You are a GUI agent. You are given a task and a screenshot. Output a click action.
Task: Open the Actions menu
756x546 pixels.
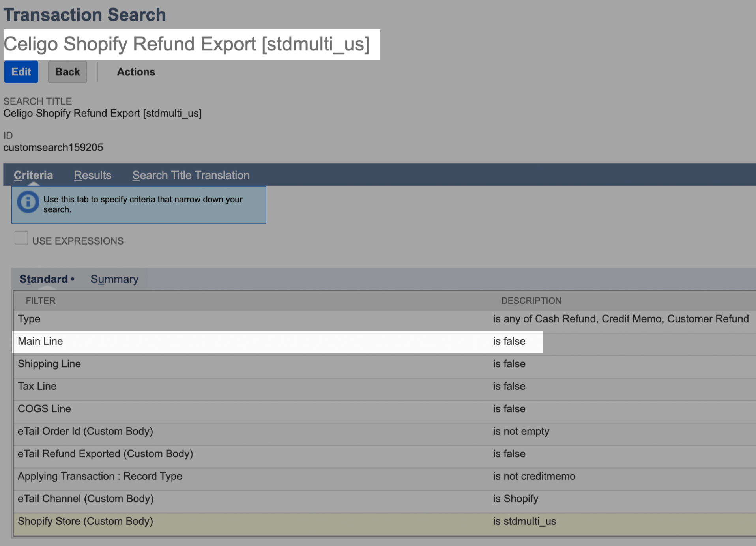point(136,72)
